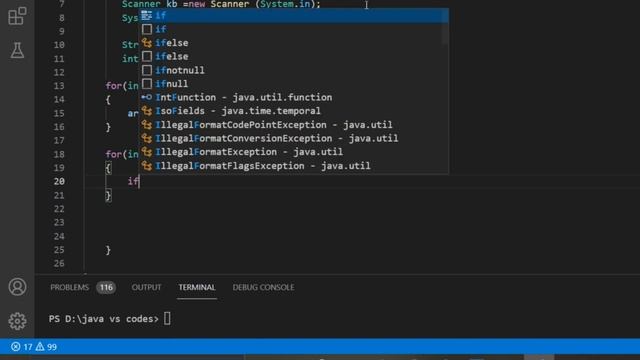
Task: Click line number 13 in gutter
Action: [x=59, y=86]
